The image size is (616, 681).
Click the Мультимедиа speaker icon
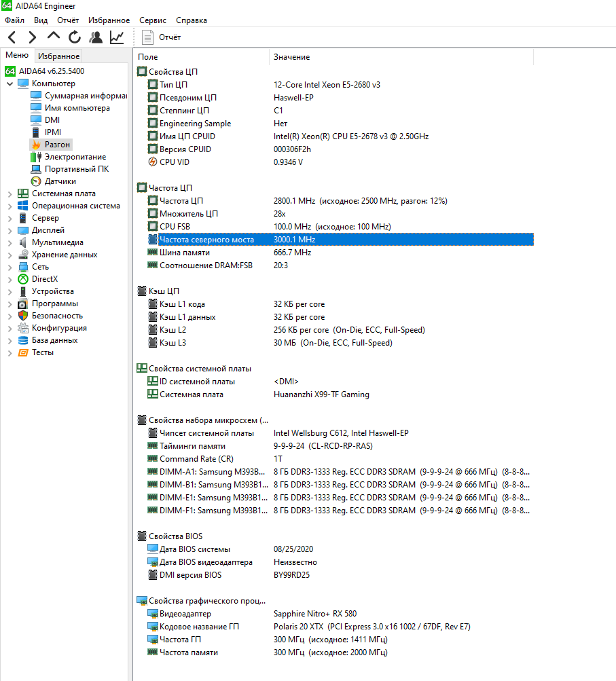point(23,242)
